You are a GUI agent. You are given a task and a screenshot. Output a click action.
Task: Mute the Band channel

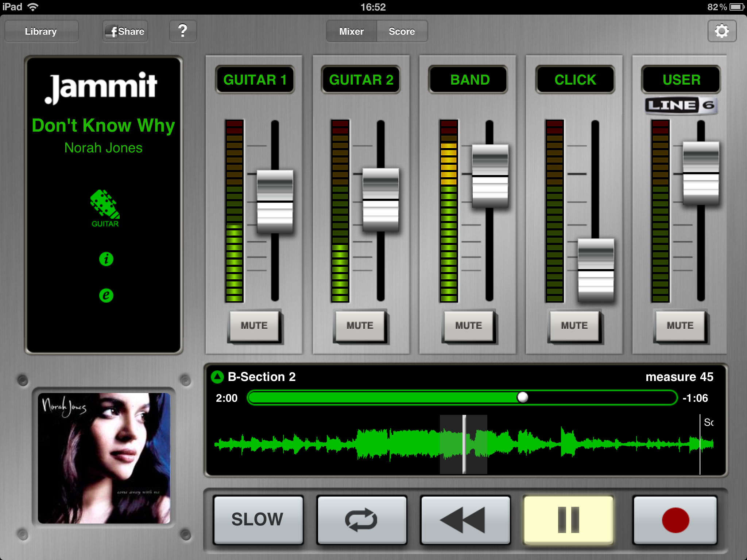(469, 326)
